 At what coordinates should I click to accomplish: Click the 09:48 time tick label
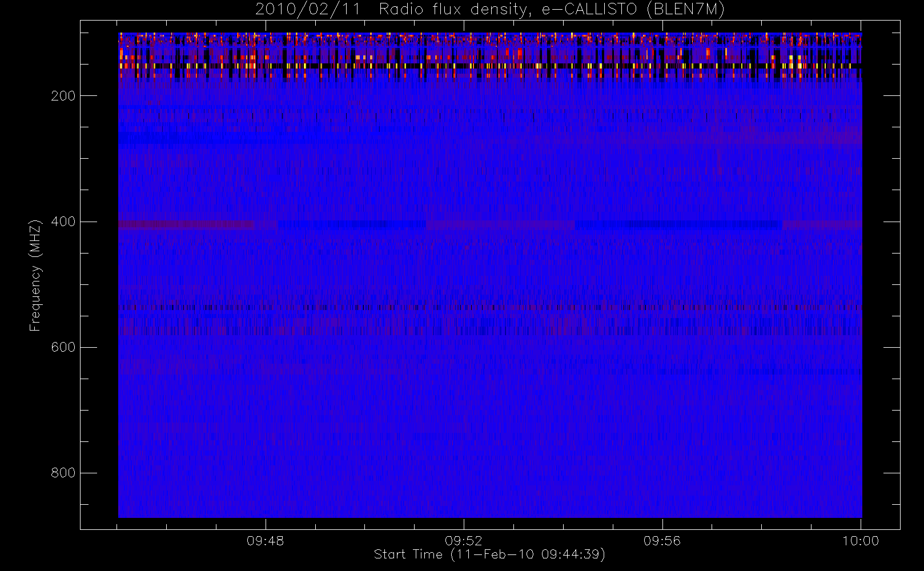point(266,541)
